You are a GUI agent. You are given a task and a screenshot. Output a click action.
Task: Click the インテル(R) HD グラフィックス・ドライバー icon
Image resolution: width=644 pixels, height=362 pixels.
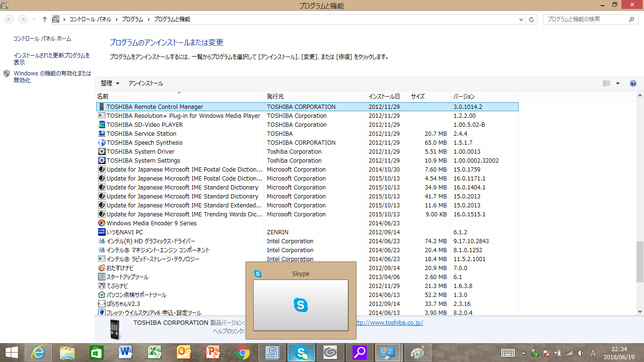101,241
